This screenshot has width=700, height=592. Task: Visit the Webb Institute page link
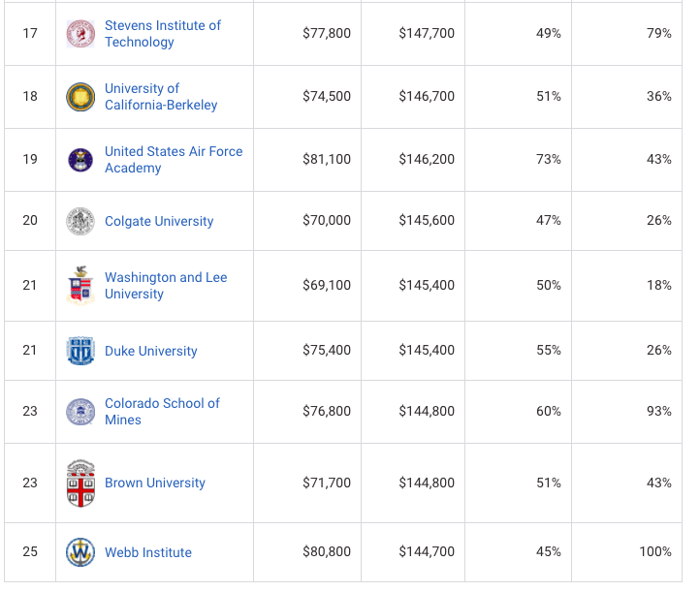(148, 553)
